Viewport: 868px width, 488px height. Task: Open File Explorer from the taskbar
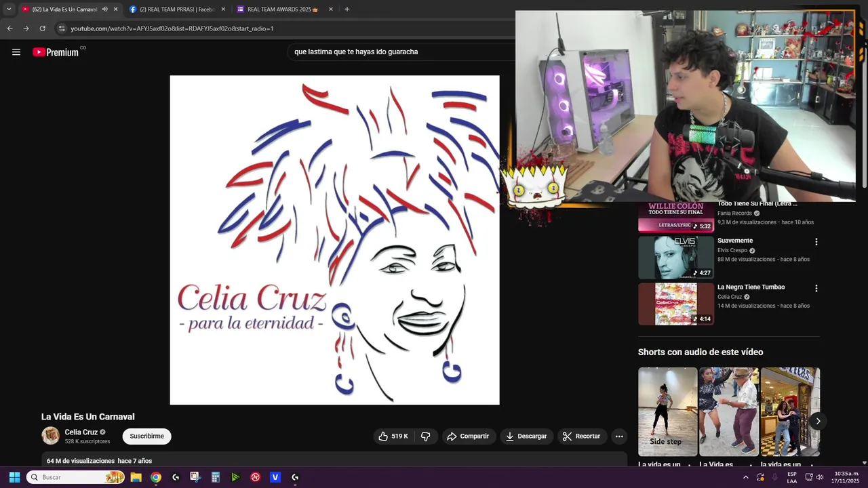[136, 477]
